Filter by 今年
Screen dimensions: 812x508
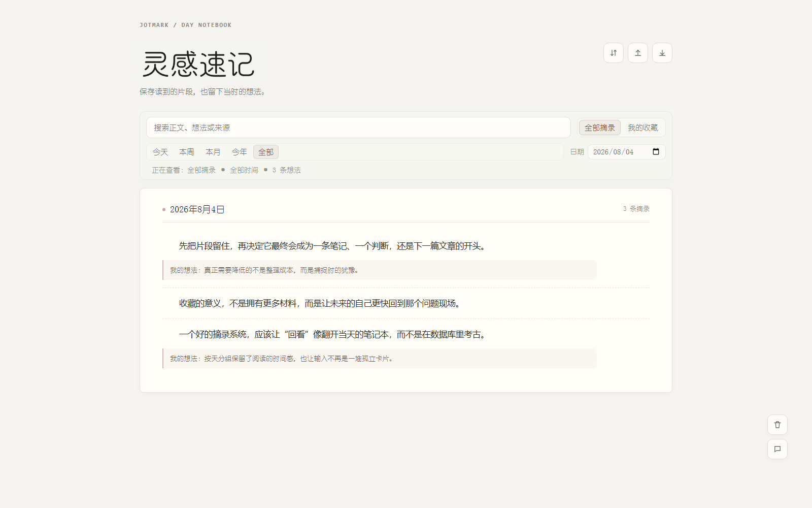tap(240, 152)
